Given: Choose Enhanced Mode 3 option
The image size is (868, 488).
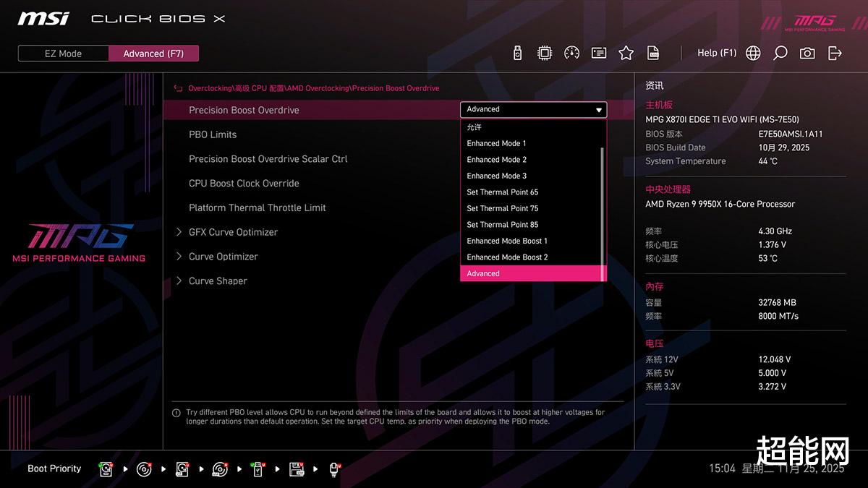Looking at the screenshot, I should [x=532, y=176].
